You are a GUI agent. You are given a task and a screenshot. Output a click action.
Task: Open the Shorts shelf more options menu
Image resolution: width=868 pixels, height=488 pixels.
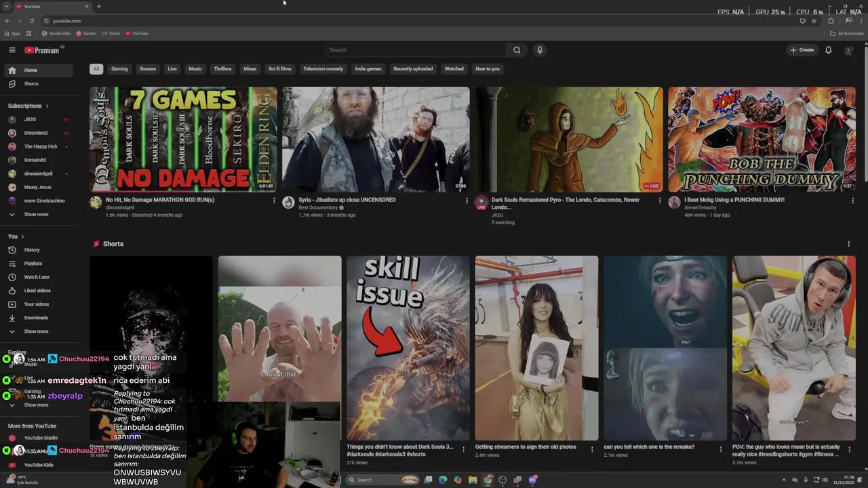[x=848, y=244]
